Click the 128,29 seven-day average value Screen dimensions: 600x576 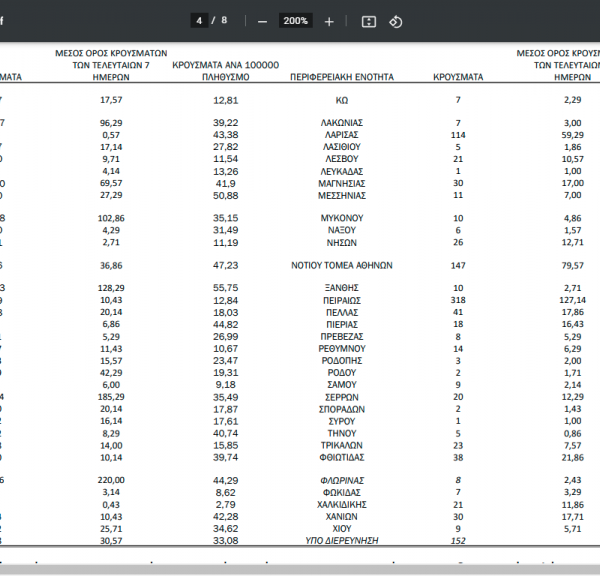(x=111, y=287)
